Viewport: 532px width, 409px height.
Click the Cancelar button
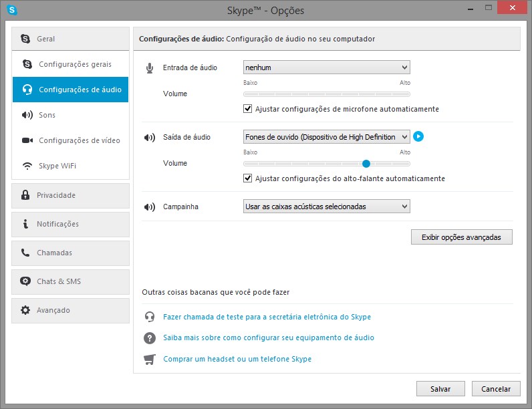(496, 389)
